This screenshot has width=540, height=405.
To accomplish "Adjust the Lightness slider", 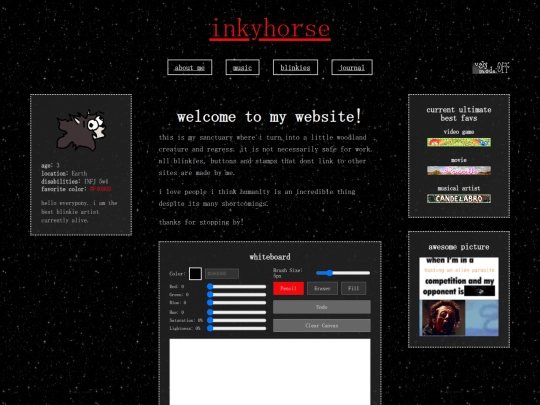I will [x=237, y=328].
